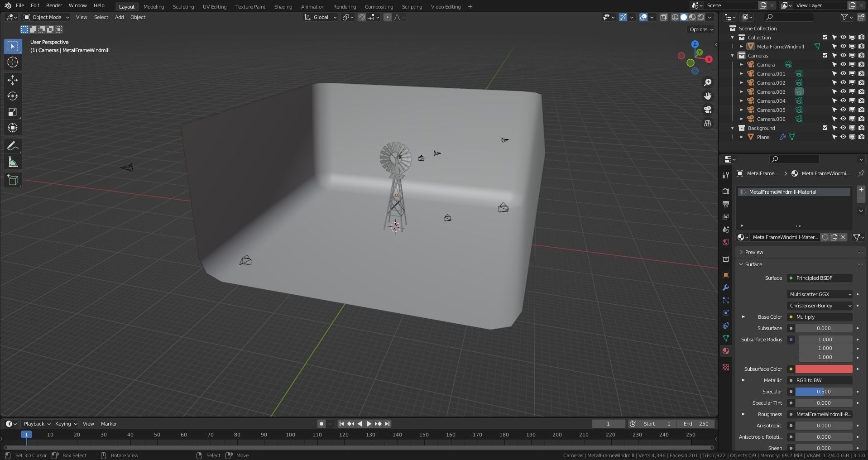Open the View Layer properties tab
This screenshot has width=868, height=460.
(x=726, y=217)
